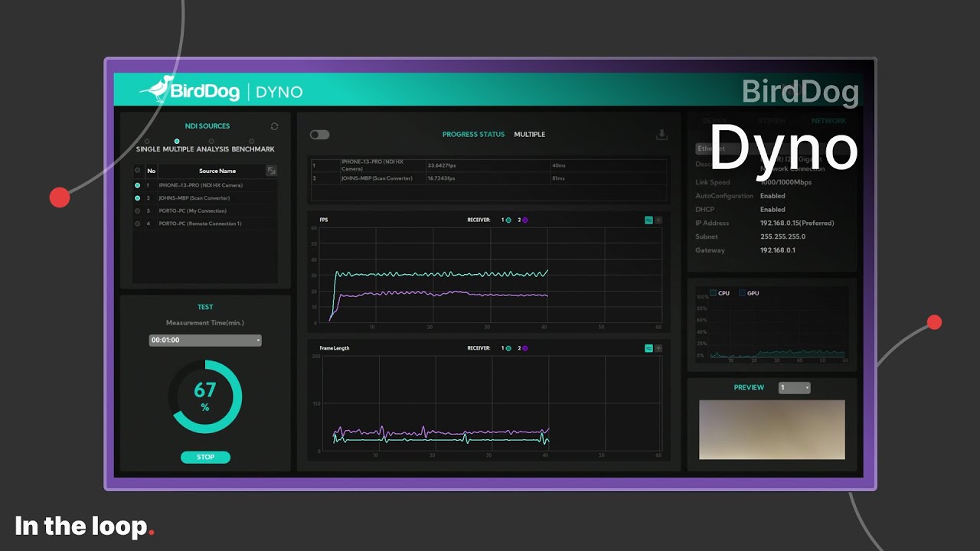Click the IP address 192.168.0.15(Preferred)
980x551 pixels.
797,223
